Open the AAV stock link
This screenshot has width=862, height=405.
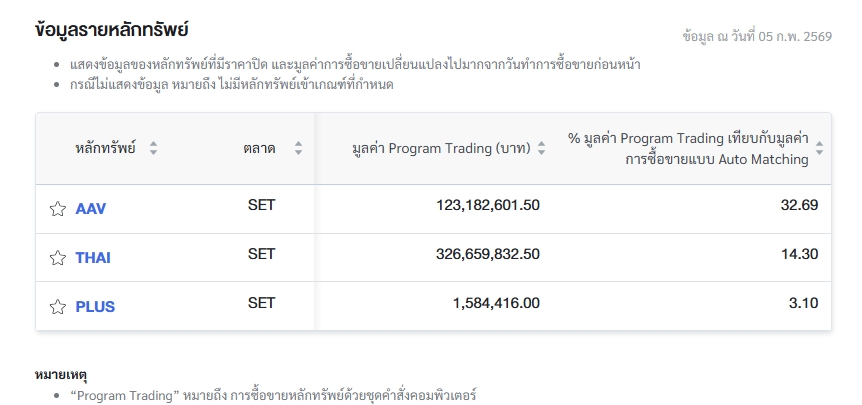(90, 209)
